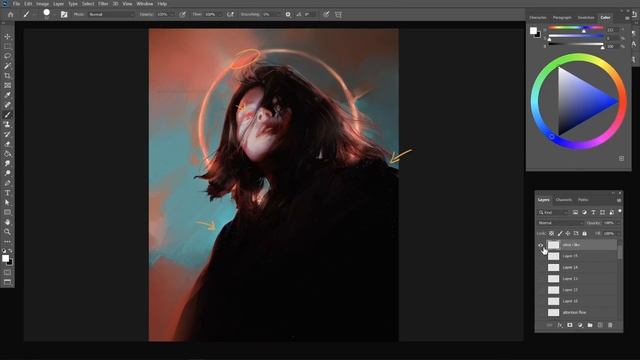Click the brightness slider in Color panel
Viewport: 640px width, 360px height.
click(576, 44)
